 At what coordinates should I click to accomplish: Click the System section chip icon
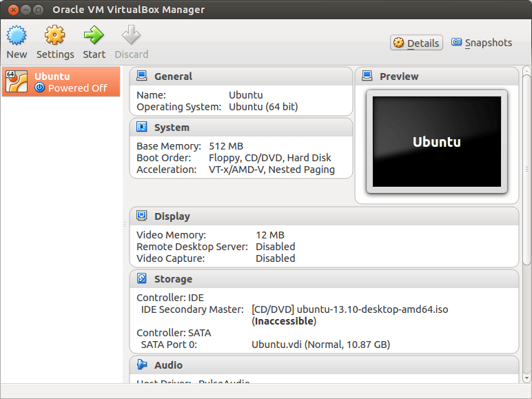[141, 127]
